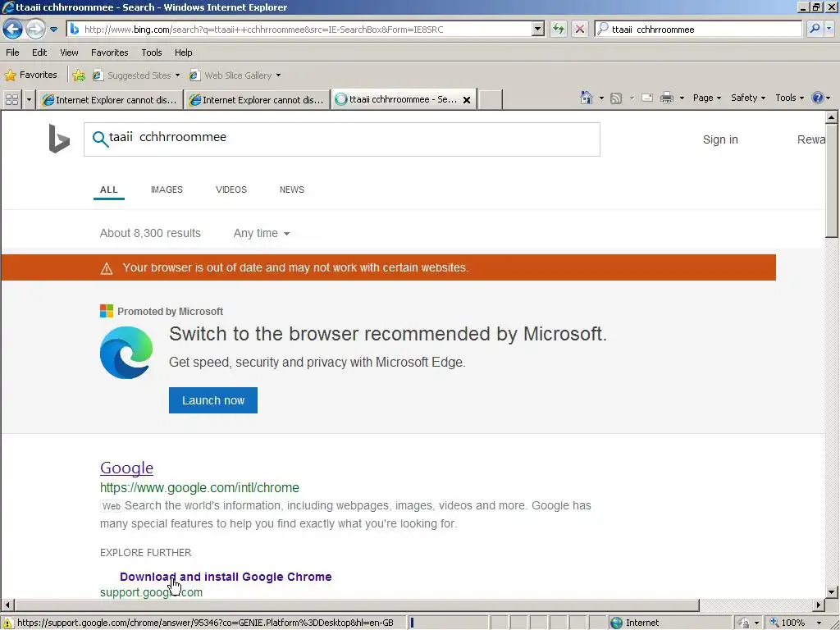Open the Tools menu in menu bar
840x630 pixels.
pyautogui.click(x=152, y=52)
